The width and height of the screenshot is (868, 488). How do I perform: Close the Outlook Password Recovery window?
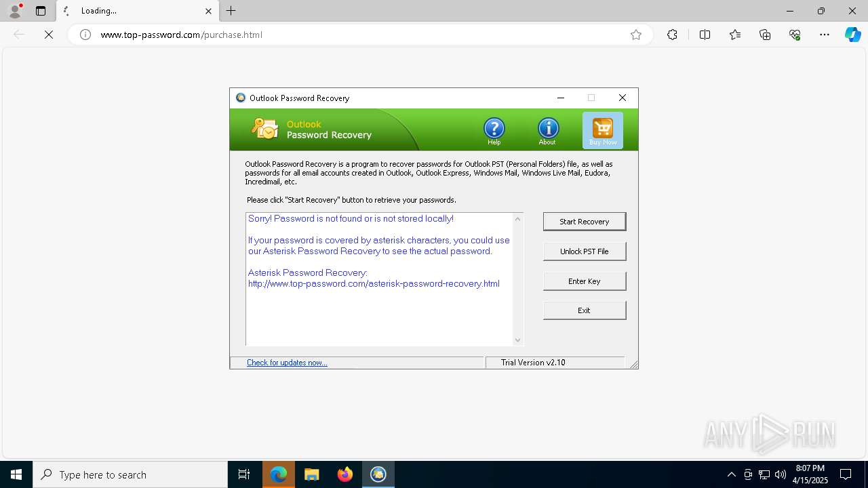623,98
